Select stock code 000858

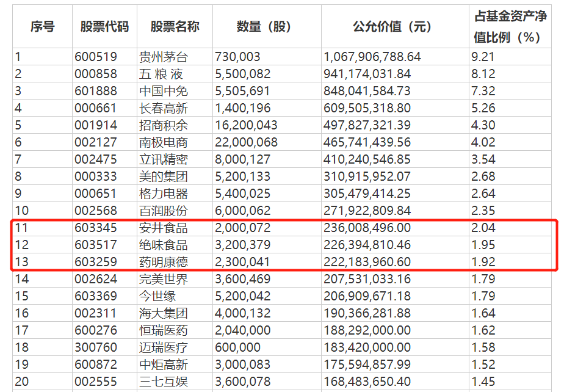[x=96, y=74]
